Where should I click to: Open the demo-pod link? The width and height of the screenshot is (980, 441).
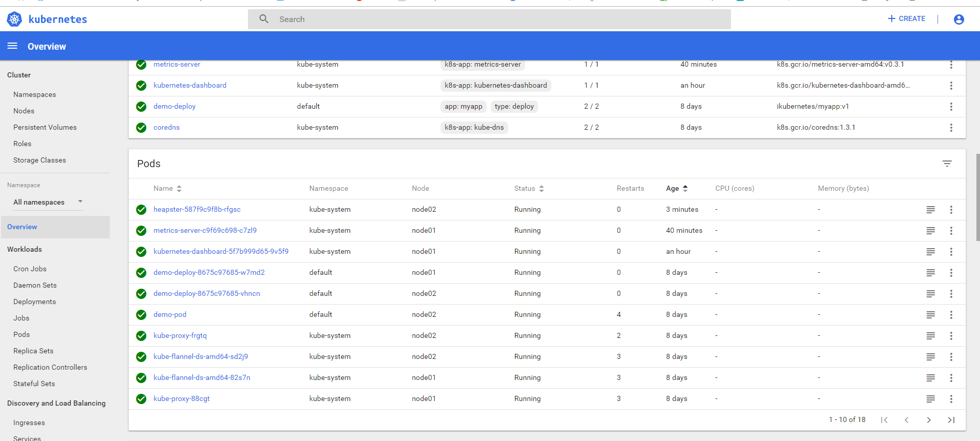coord(170,315)
